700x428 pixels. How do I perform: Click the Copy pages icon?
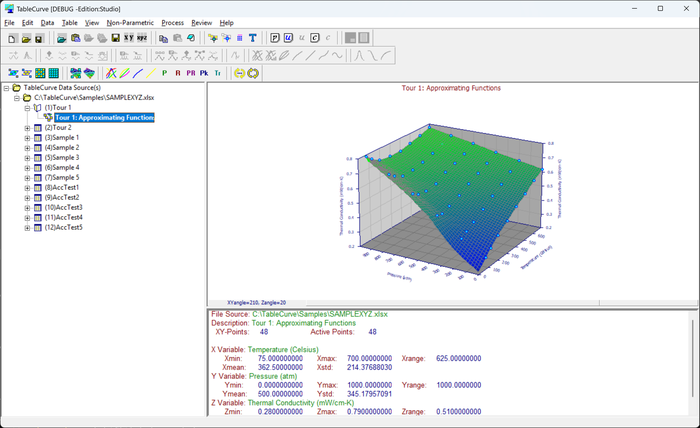164,38
